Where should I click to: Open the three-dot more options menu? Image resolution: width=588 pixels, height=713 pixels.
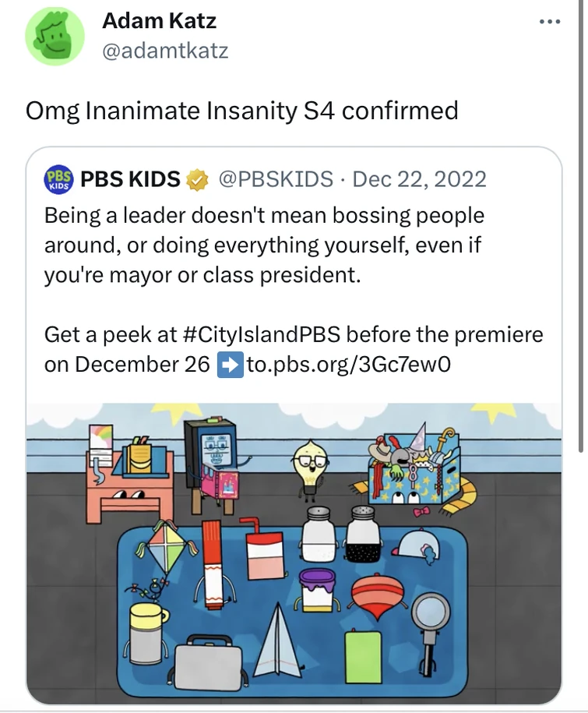[551, 21]
